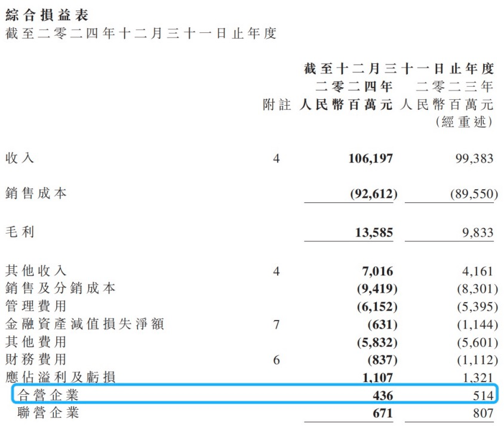Viewport: 504px width, 430px height.
Task: Click the 截至二零二四年十二月三十一日止年度 subtitle line
Action: point(141,33)
